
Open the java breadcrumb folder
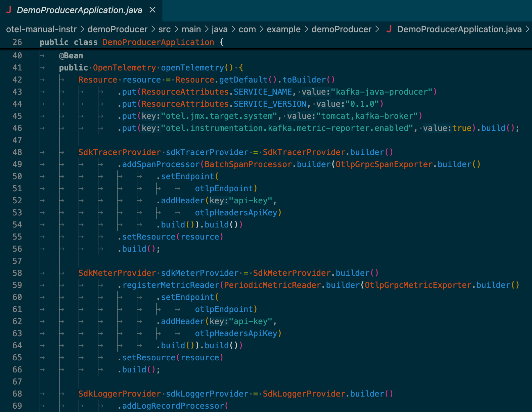coord(220,29)
